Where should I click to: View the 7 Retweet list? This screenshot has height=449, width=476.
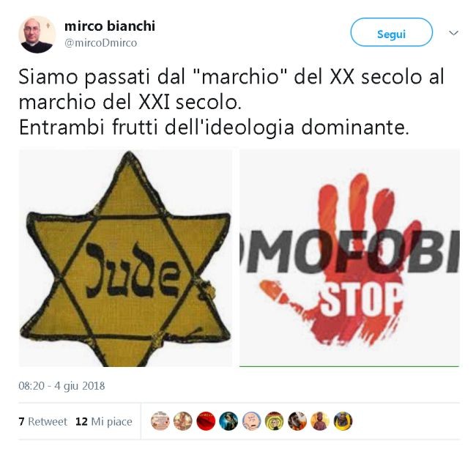[42, 421]
